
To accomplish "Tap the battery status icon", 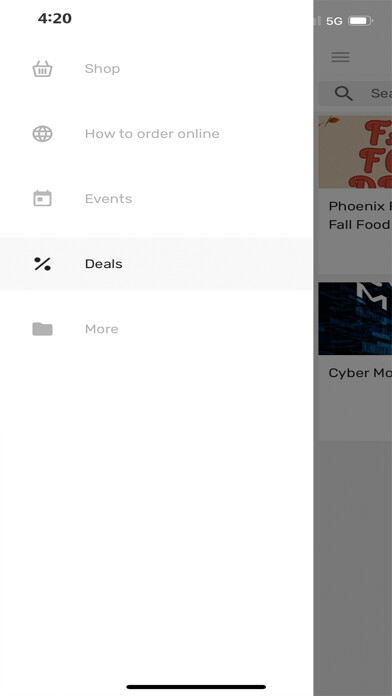I will (x=360, y=20).
